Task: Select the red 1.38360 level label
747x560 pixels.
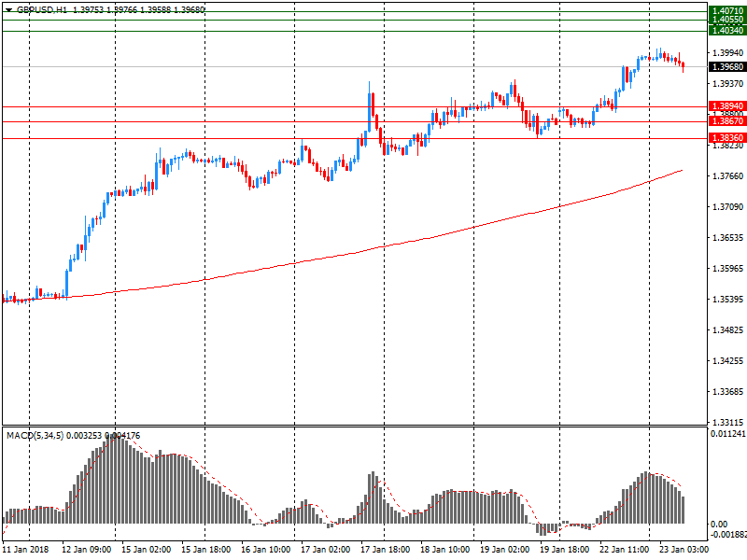Action: pyautogui.click(x=727, y=138)
